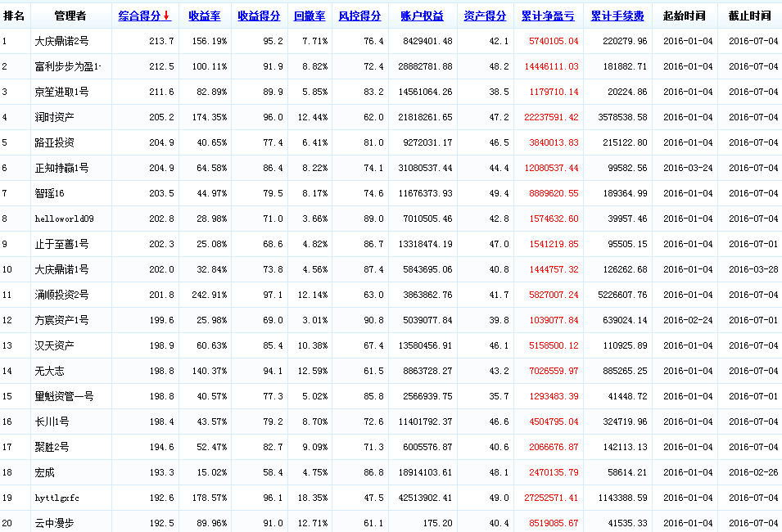782x532 pixels.
Task: Click net profit value 27252571.41
Action: coord(551,498)
